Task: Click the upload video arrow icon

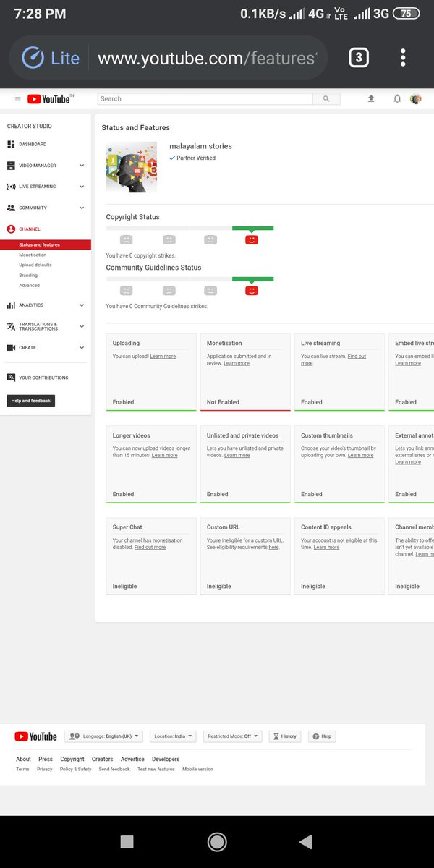Action: 371,99
